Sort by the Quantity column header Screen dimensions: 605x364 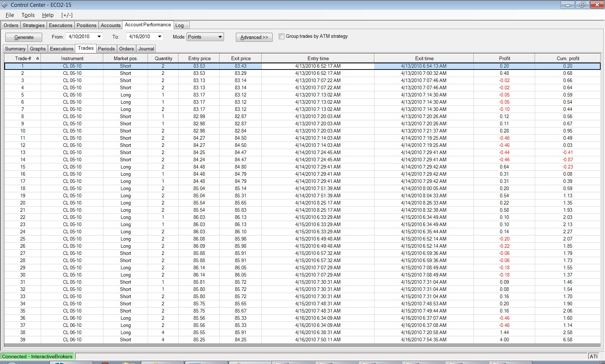click(x=163, y=58)
